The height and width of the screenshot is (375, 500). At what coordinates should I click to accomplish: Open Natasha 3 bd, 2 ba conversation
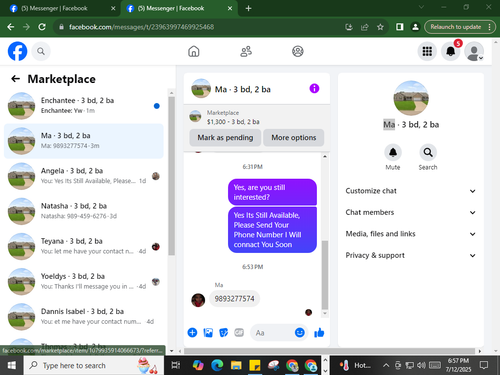[84, 211]
